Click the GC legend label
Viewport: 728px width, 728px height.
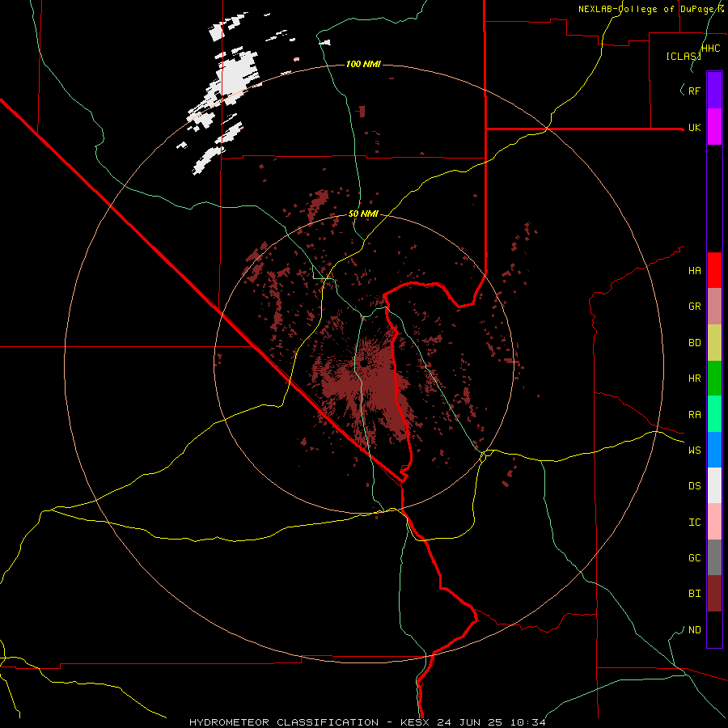click(694, 558)
